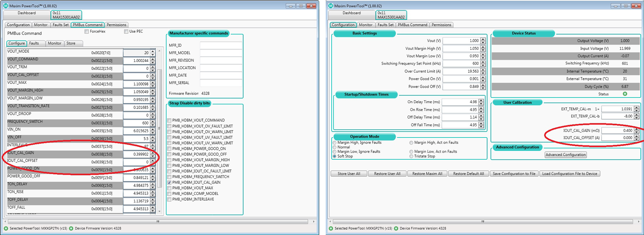This screenshot has height=235, width=644.
Task: Uncheck PMB_HDBM_IOUT_CAL_GAIN dirty bit
Action: [x=169, y=182]
